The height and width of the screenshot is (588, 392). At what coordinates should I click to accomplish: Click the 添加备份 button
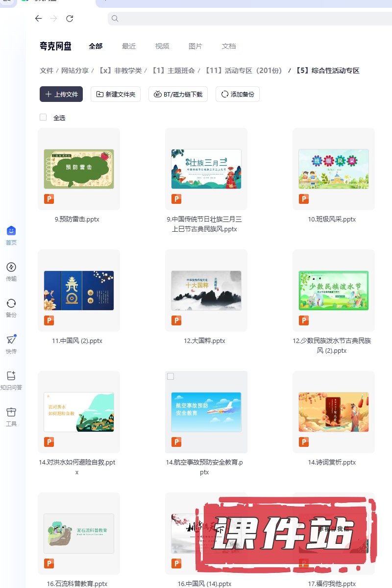(237, 94)
